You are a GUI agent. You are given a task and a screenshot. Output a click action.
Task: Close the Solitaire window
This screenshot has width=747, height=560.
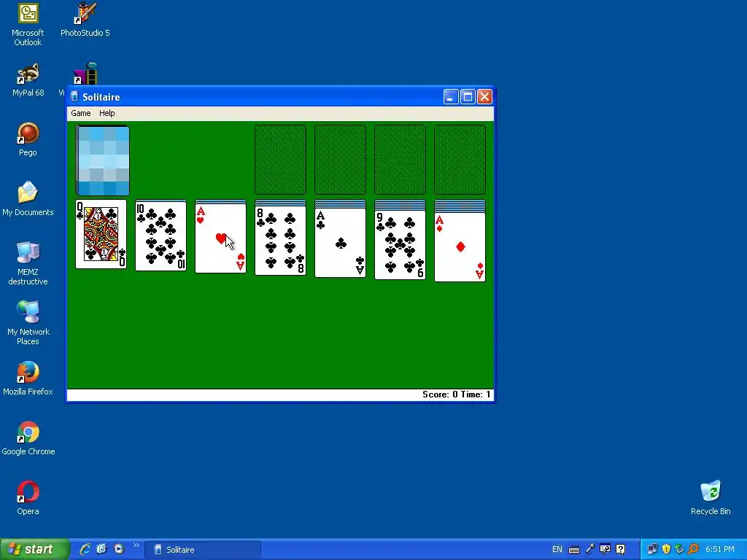(x=484, y=97)
